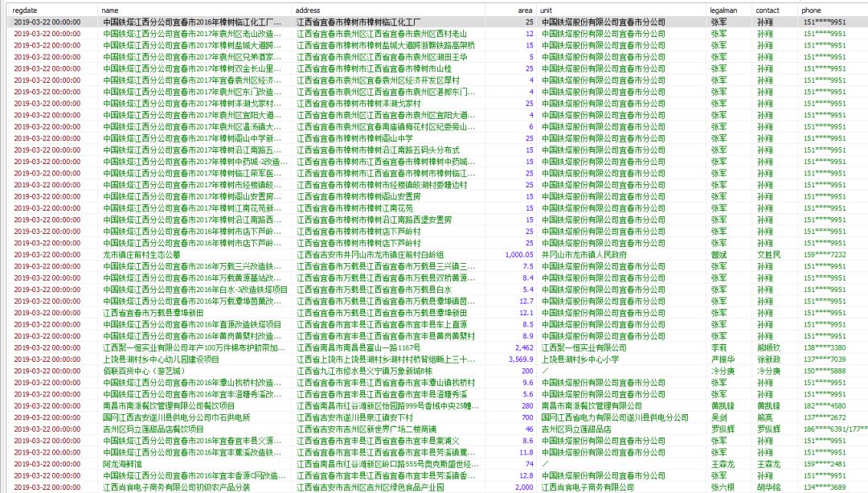Click the unit cell 江西聚一恒实业有限公司

point(584,348)
